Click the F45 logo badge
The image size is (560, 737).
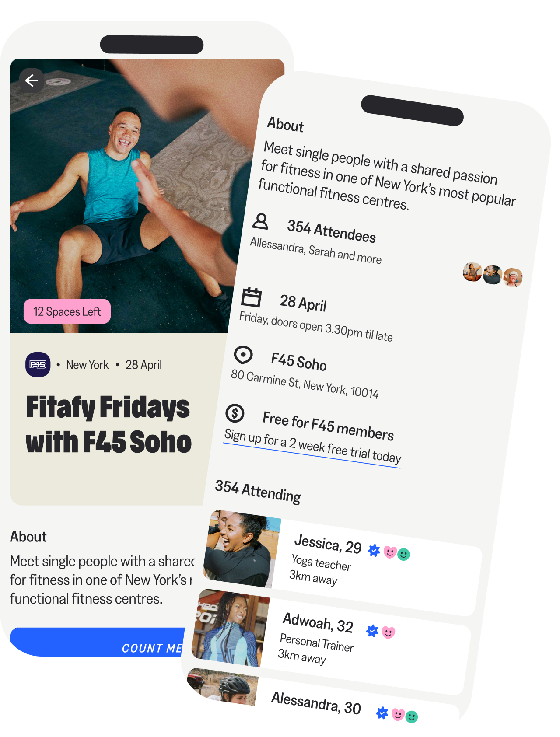point(38,364)
